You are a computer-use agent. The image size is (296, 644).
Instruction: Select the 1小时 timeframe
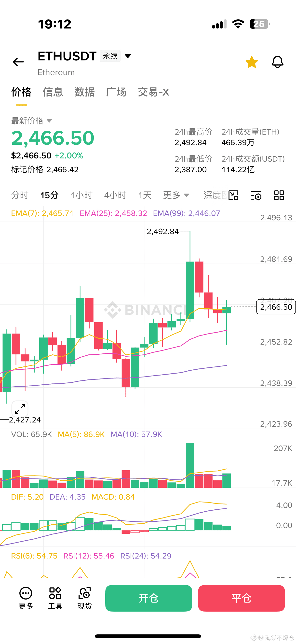(81, 195)
